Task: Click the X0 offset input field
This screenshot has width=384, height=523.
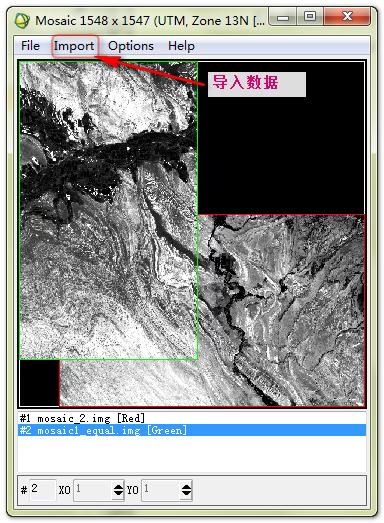Action: point(93,490)
